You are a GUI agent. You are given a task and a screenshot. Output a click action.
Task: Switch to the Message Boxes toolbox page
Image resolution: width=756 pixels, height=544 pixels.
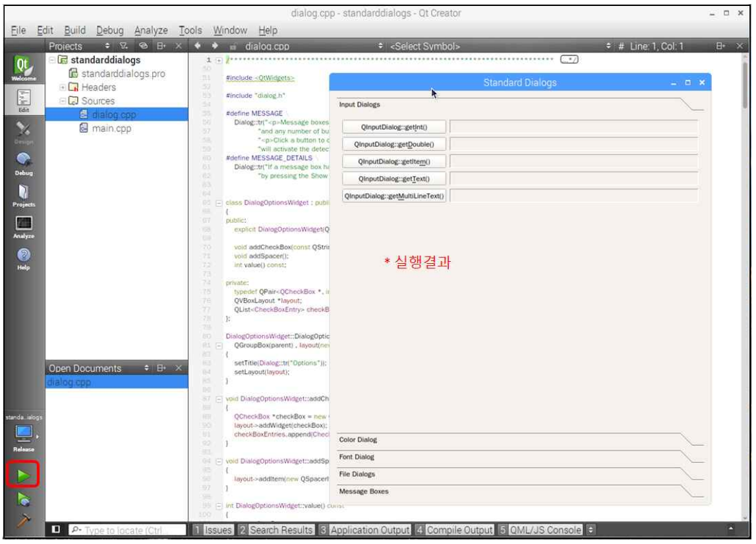520,491
